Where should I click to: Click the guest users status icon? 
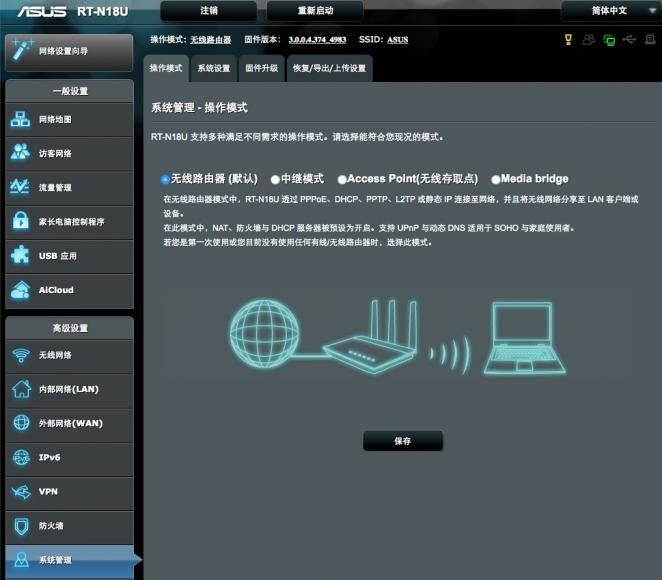pyautogui.click(x=589, y=40)
